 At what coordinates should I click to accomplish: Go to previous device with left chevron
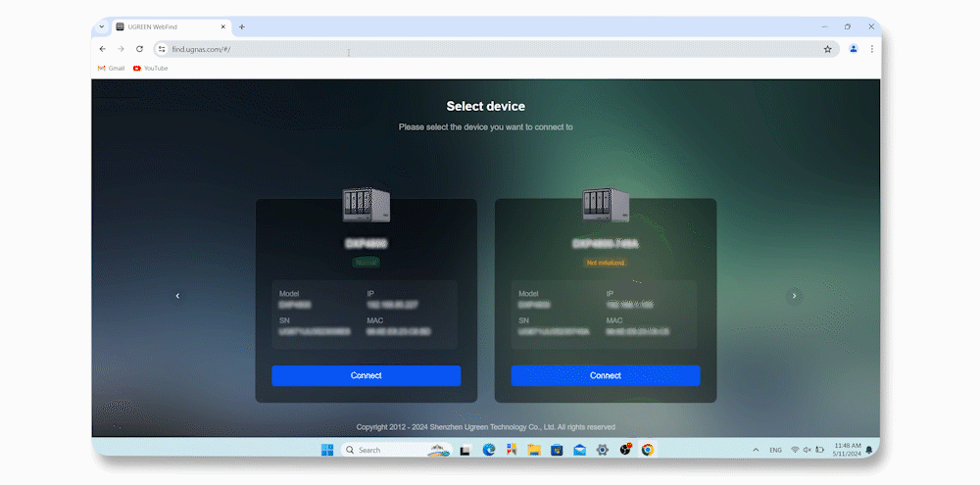[x=177, y=296]
